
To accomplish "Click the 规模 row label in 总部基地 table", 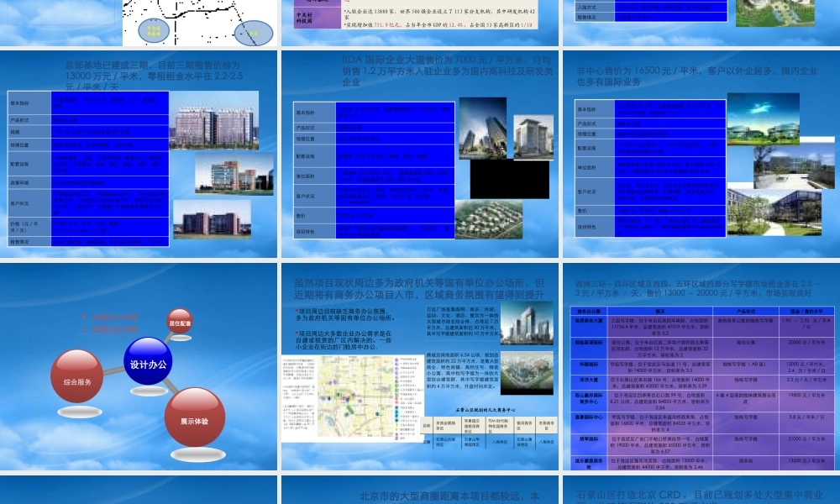I will coord(29,132).
